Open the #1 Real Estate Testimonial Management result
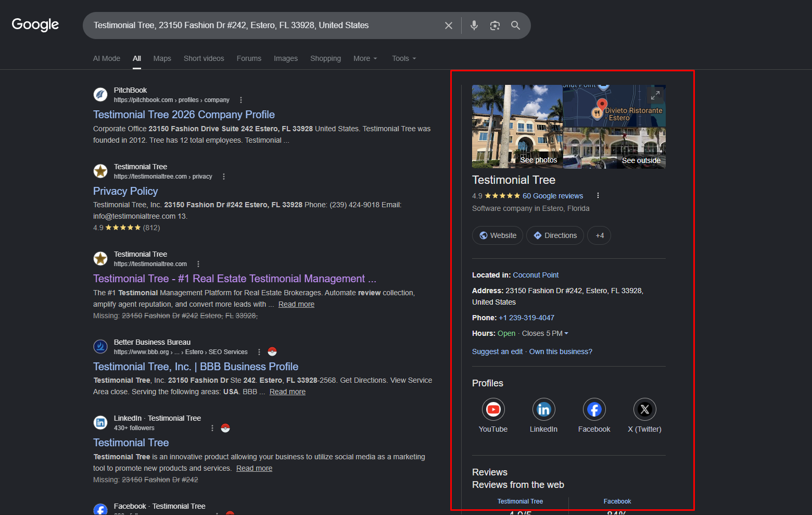The height and width of the screenshot is (515, 812). pyautogui.click(x=235, y=279)
